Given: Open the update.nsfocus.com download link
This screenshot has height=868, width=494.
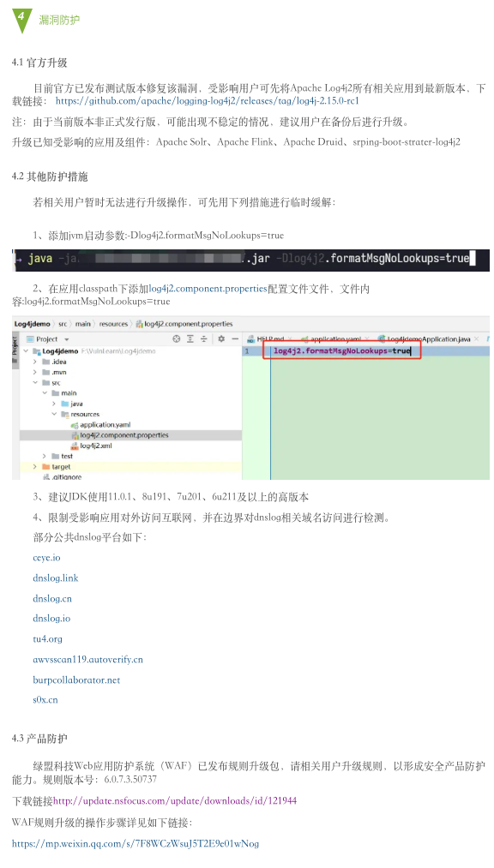Looking at the screenshot, I should pyautogui.click(x=174, y=800).
